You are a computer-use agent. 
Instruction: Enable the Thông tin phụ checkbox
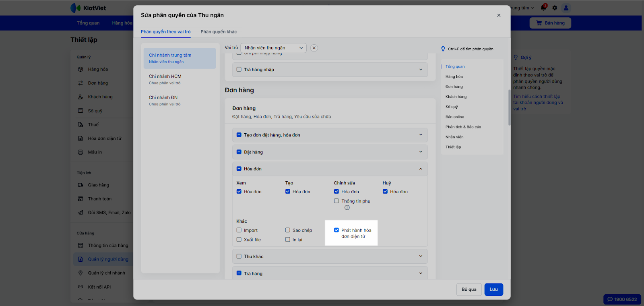(x=336, y=201)
